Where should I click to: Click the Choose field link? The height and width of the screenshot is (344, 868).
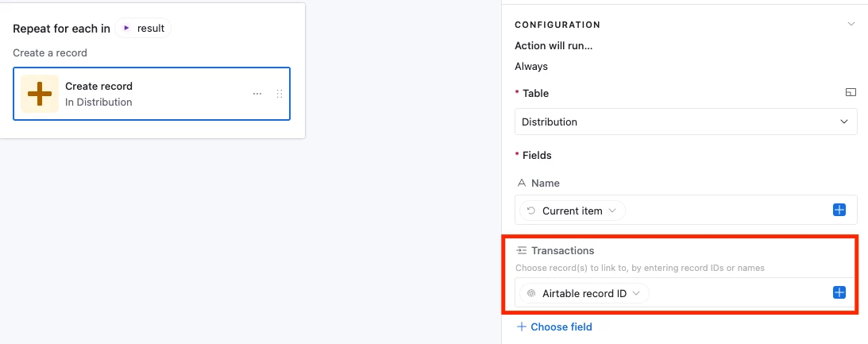point(561,327)
